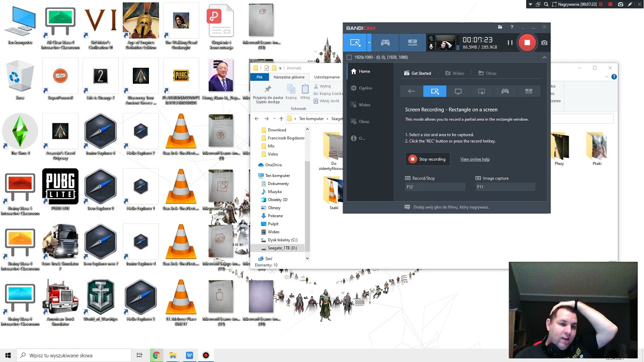Click the Stop recording button
Viewport: 644px width, 362px height.
coord(428,159)
